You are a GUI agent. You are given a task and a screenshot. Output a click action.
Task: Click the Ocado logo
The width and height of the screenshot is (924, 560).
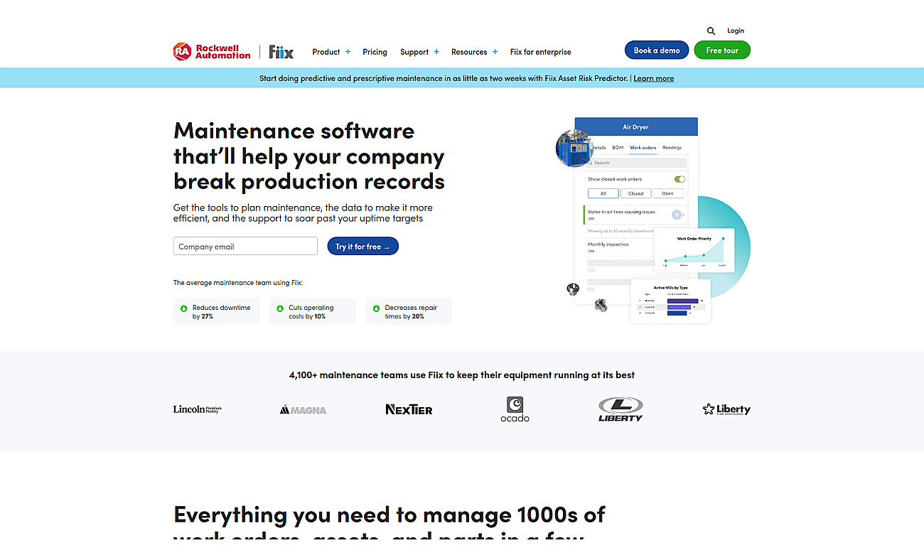click(x=515, y=409)
